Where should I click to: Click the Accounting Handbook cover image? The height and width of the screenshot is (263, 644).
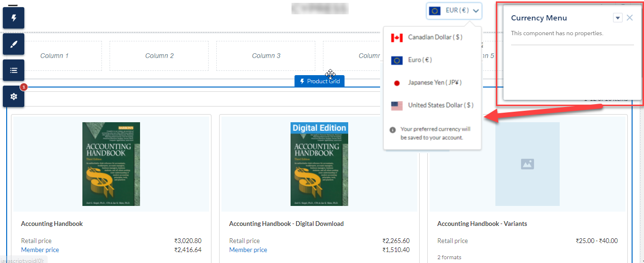pos(111,164)
